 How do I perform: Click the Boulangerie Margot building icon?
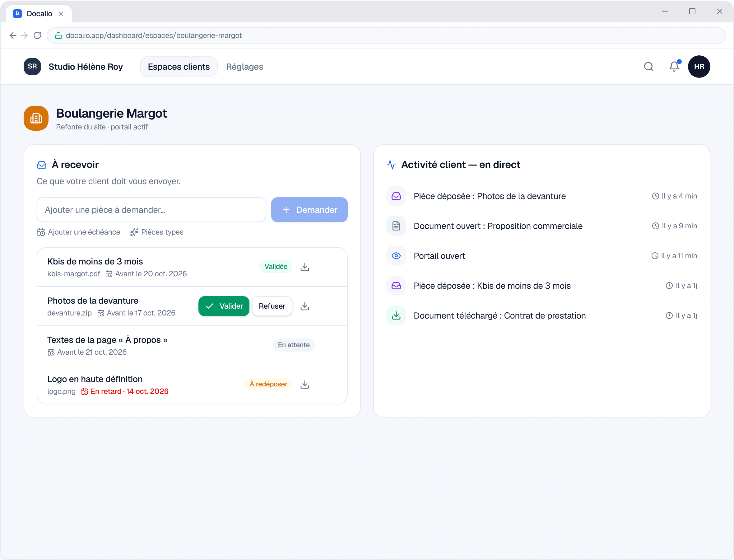point(36,118)
